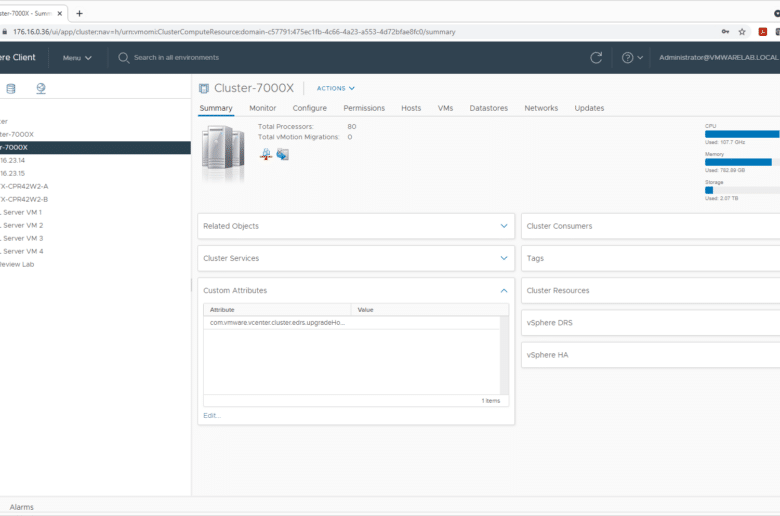This screenshot has height=516, width=780.
Task: Click the add host quick action icon
Action: coord(266,154)
